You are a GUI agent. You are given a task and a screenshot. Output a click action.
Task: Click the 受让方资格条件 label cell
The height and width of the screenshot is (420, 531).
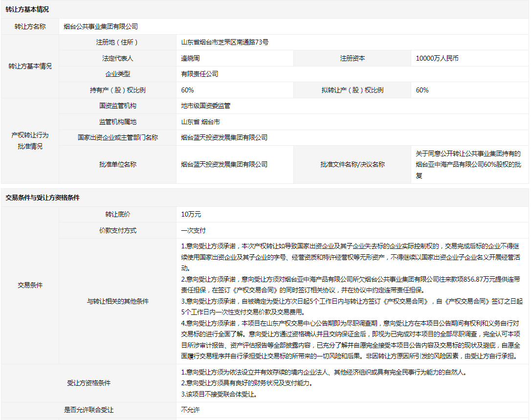tap(89, 383)
